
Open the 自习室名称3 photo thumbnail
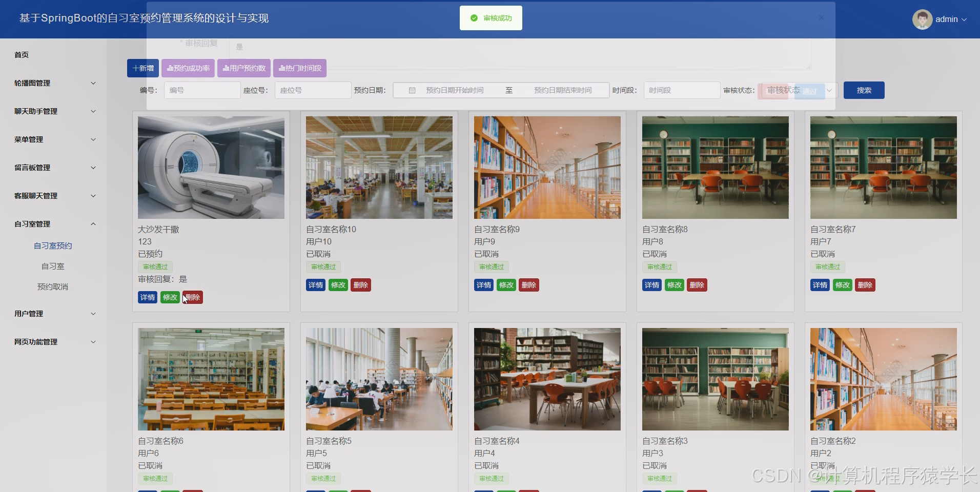click(x=716, y=379)
